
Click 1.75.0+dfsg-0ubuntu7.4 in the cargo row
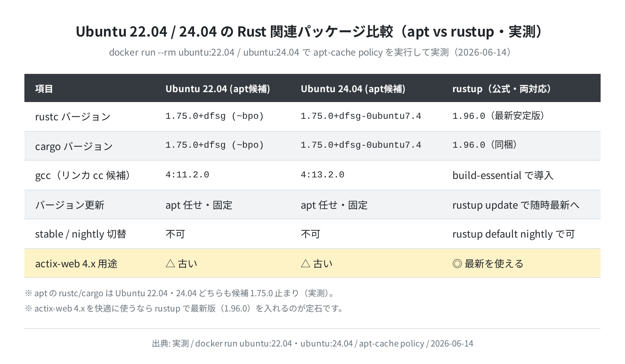(361, 145)
